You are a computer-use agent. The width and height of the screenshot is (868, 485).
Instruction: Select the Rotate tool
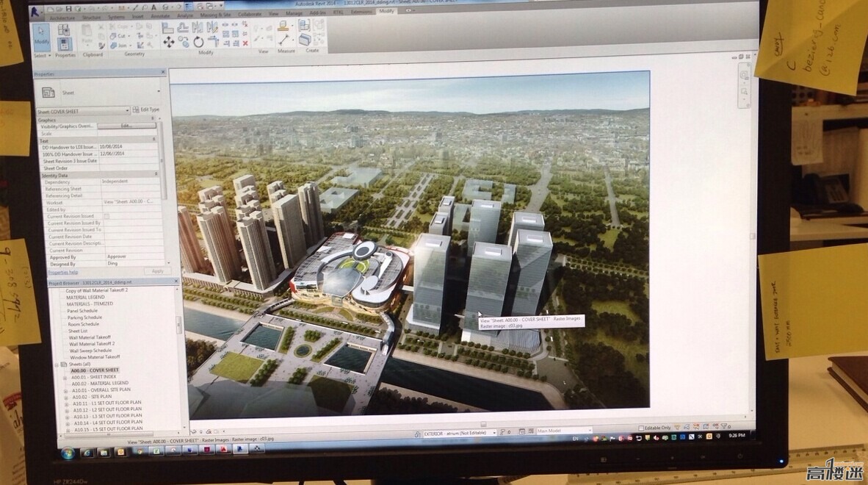198,42
